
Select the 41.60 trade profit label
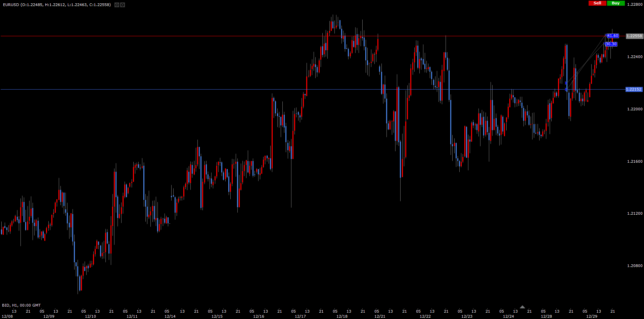(x=612, y=36)
